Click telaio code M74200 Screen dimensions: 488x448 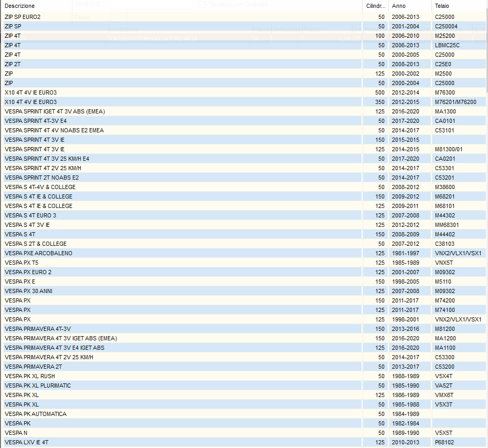[445, 300]
